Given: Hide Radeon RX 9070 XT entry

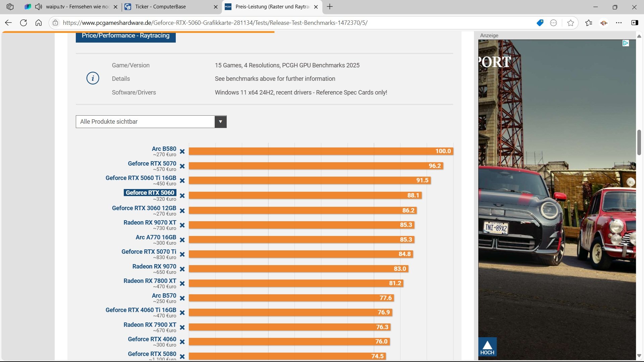Looking at the screenshot, I should pyautogui.click(x=182, y=225).
